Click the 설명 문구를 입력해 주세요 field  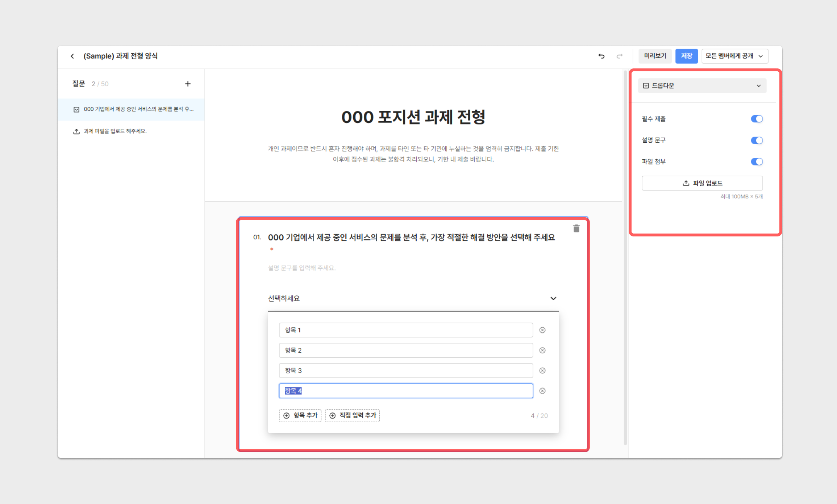tap(302, 268)
